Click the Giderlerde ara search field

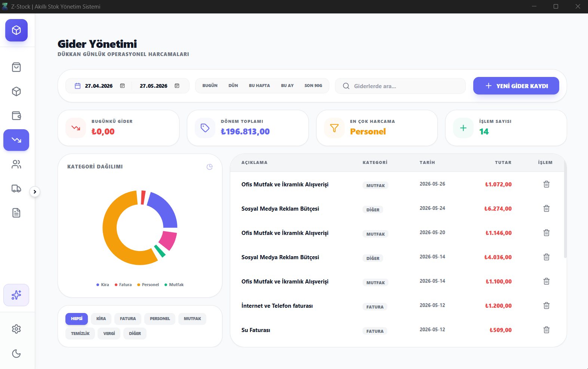point(400,86)
